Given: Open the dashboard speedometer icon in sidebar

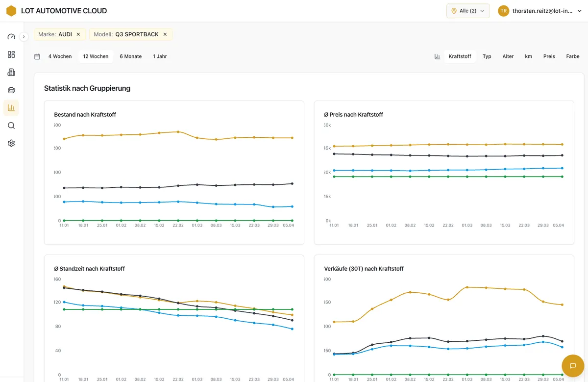Looking at the screenshot, I should 11,37.
